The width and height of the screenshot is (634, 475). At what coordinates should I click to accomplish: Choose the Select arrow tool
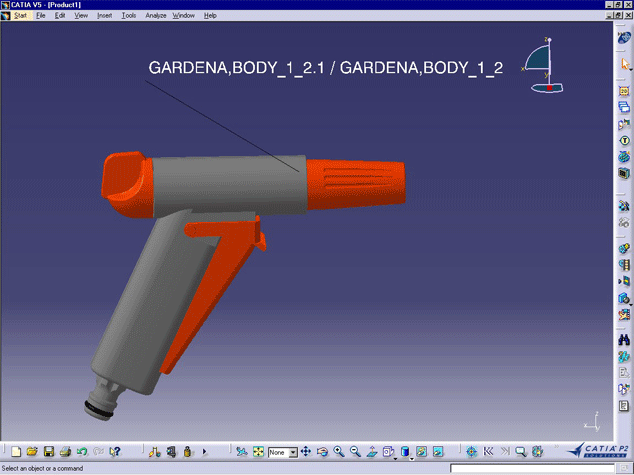click(624, 64)
